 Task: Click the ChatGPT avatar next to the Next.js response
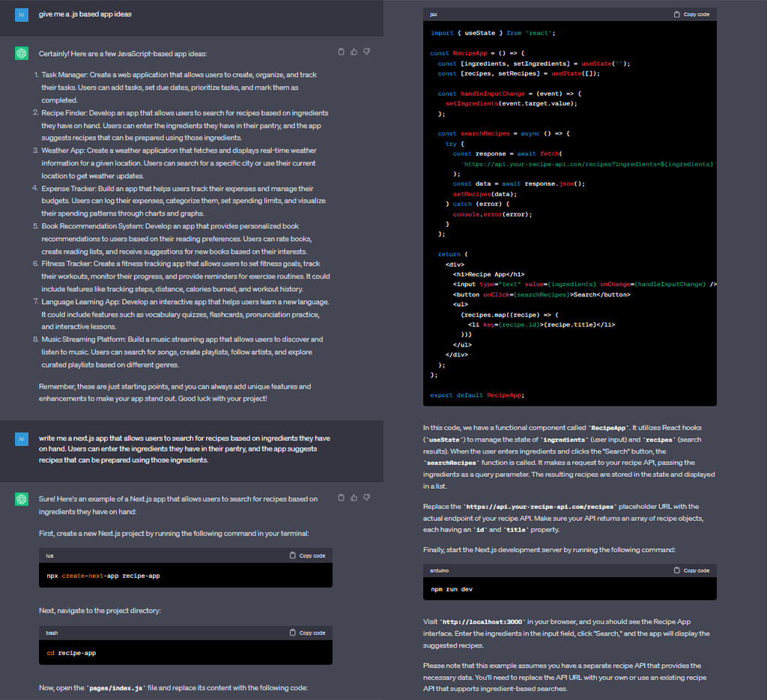point(21,499)
